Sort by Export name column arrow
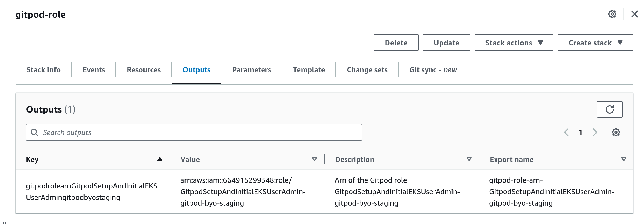The width and height of the screenshot is (644, 224). 624,159
